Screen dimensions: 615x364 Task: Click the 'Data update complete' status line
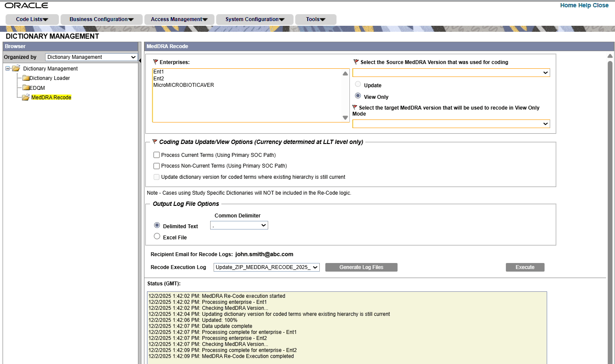tap(200, 326)
